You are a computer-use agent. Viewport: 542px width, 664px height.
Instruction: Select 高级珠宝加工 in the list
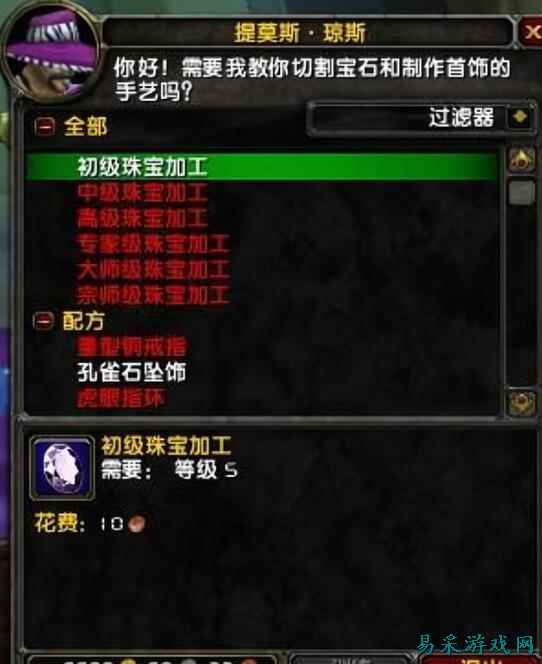[x=142, y=219]
